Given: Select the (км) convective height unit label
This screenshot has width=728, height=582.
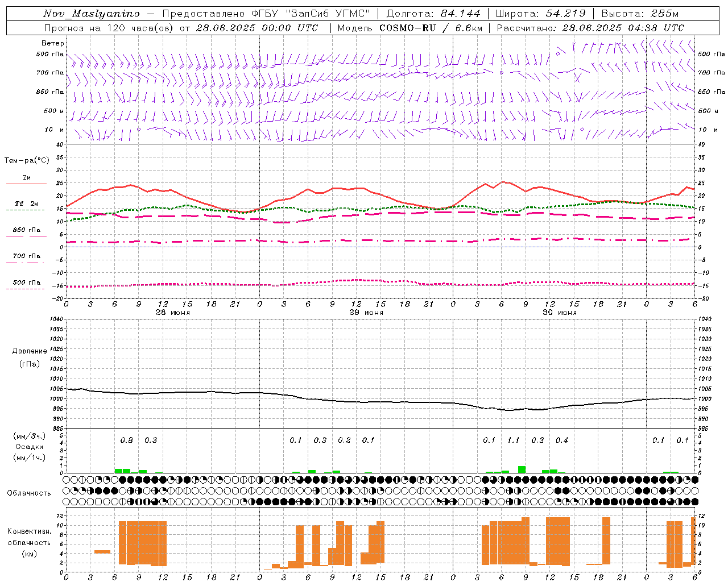Looking at the screenshot, I should (x=30, y=554).
